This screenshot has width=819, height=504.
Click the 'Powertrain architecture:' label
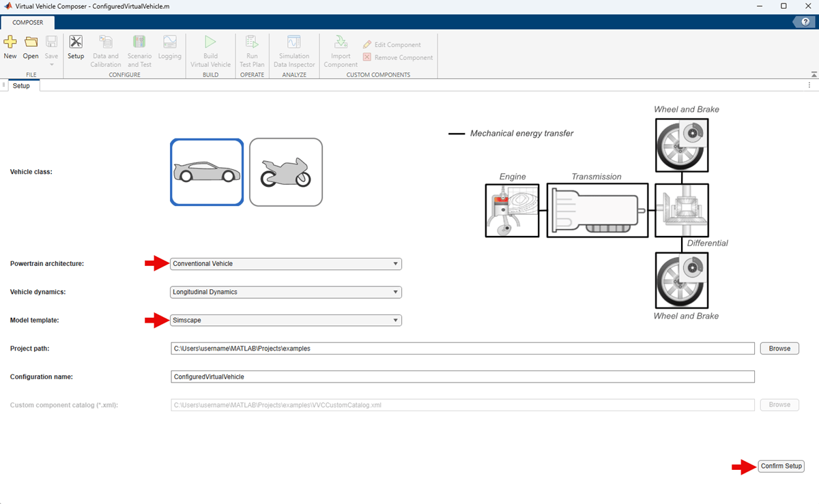(x=47, y=264)
